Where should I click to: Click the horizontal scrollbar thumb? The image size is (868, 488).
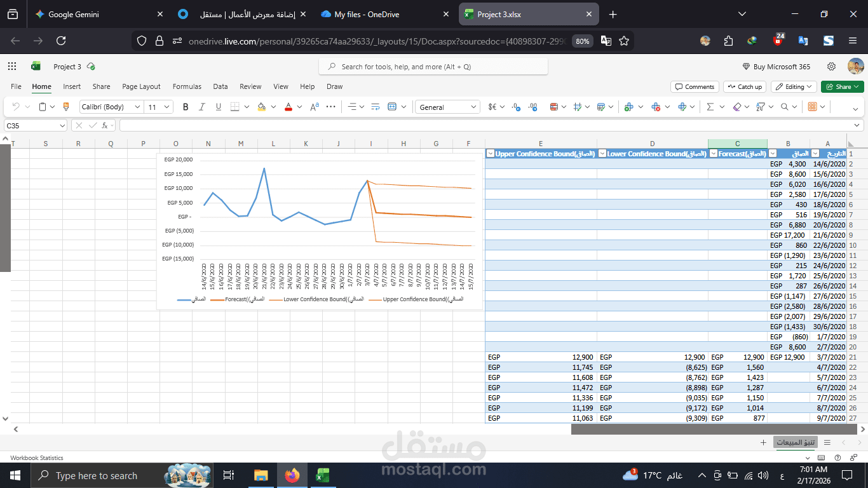click(x=715, y=429)
